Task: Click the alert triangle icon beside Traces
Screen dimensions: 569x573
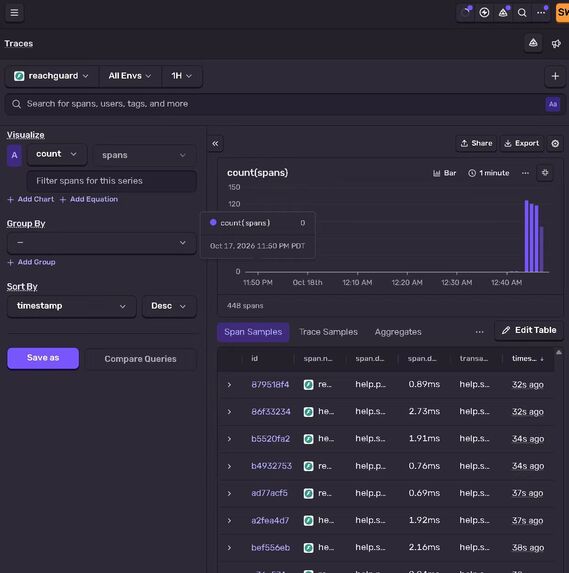Action: (533, 43)
